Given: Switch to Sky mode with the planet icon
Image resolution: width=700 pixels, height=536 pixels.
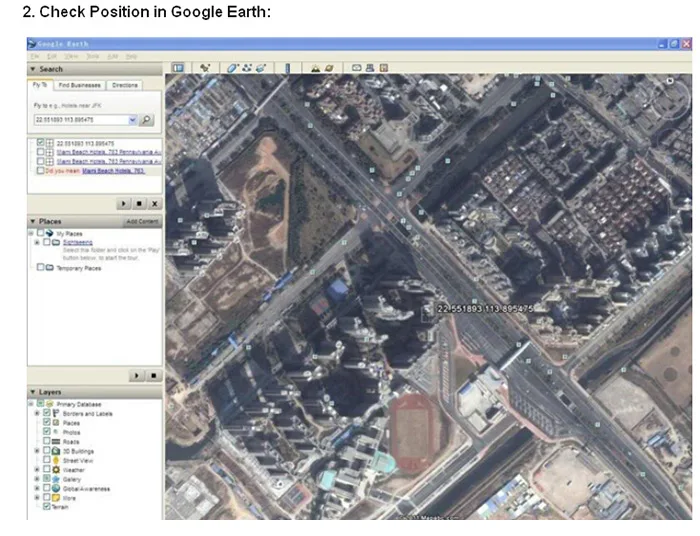Looking at the screenshot, I should (329, 68).
